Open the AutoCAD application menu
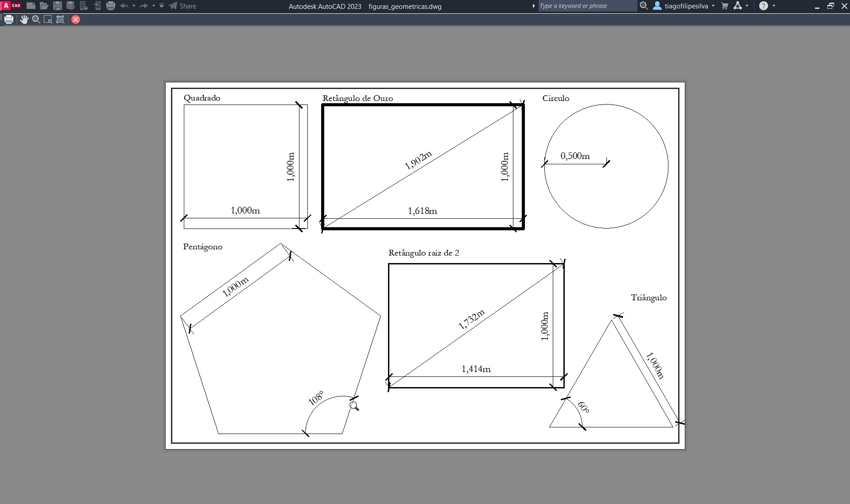 coord(12,6)
